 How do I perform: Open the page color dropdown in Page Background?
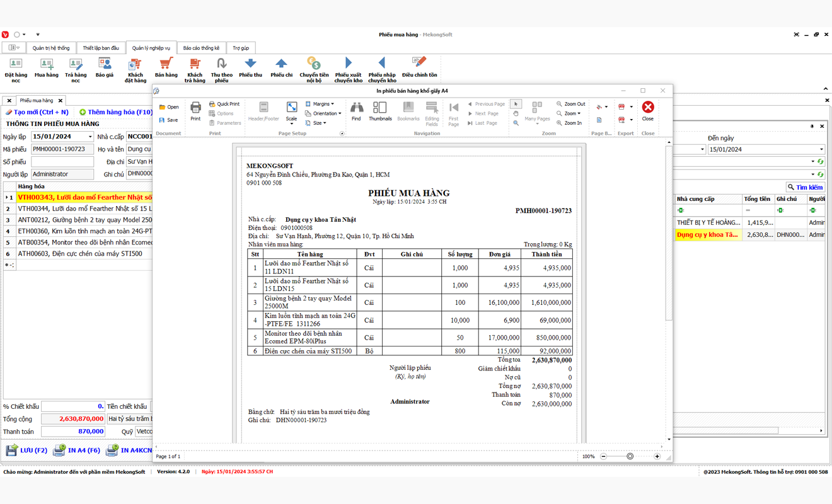(x=606, y=107)
